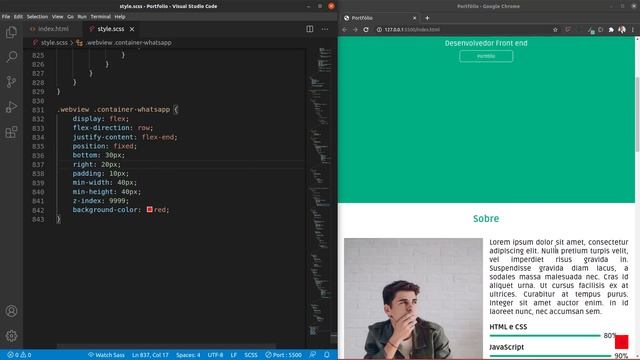The height and width of the screenshot is (360, 640).
Task: Open Chrome three-dot menu
Action: pyautogui.click(x=633, y=29)
